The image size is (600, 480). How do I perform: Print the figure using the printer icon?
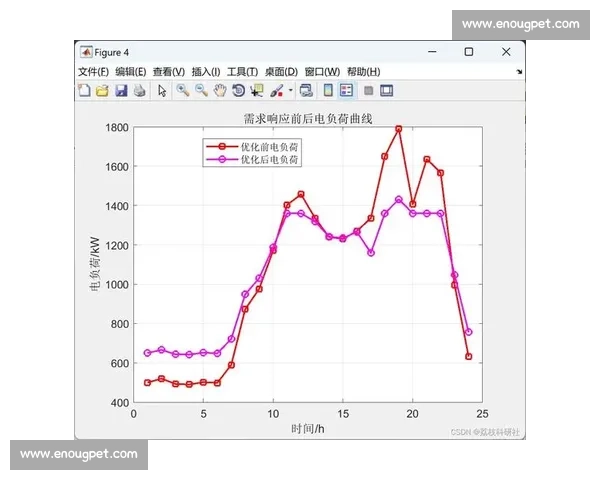pos(139,91)
